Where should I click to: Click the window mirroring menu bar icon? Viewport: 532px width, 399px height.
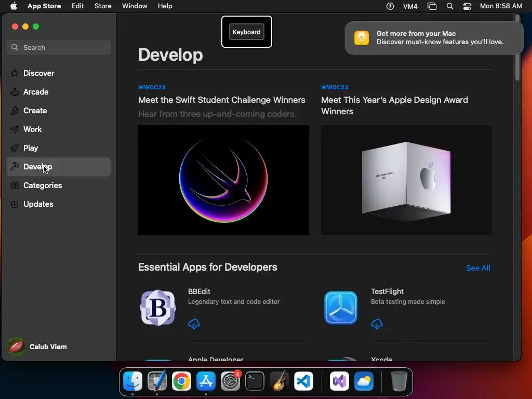click(432, 6)
